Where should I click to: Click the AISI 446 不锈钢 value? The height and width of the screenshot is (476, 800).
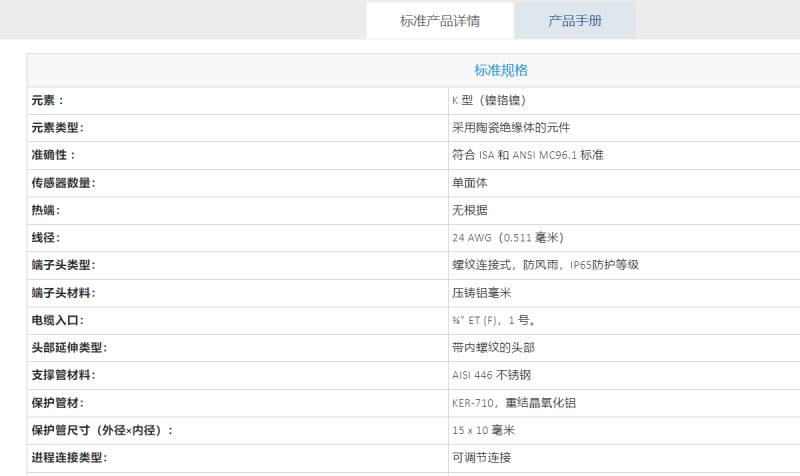[490, 375]
